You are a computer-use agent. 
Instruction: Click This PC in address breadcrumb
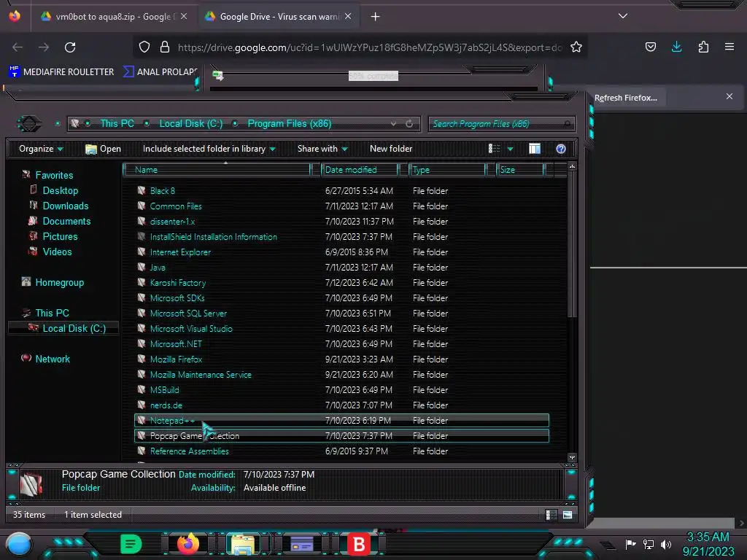click(x=117, y=124)
